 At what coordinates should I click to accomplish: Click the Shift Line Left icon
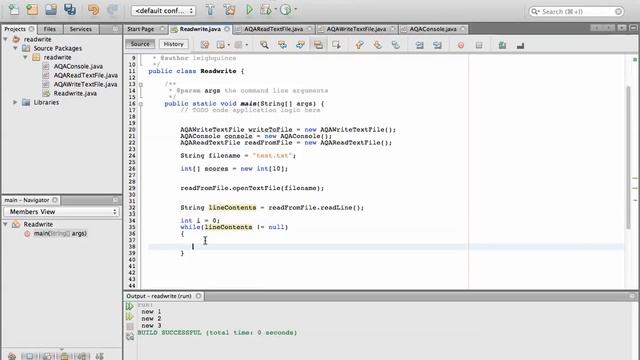419,45
